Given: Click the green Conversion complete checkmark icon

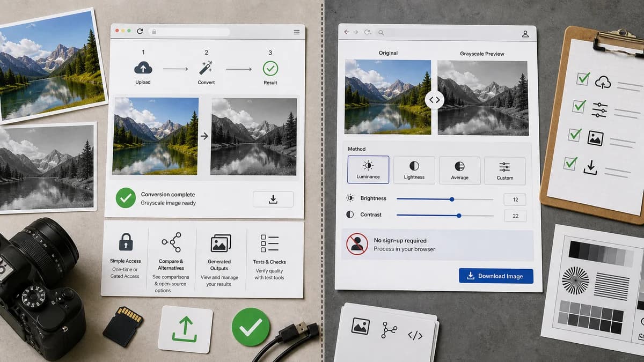Looking at the screenshot, I should coord(126,198).
